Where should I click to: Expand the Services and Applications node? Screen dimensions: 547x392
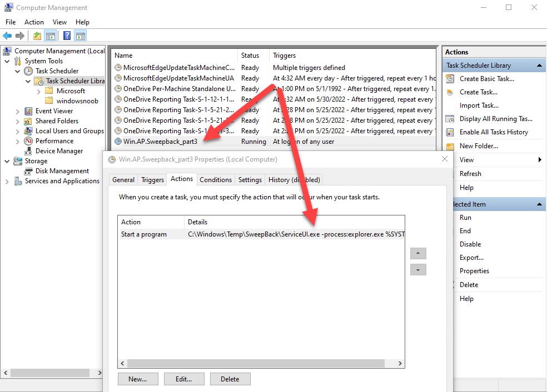coord(7,182)
